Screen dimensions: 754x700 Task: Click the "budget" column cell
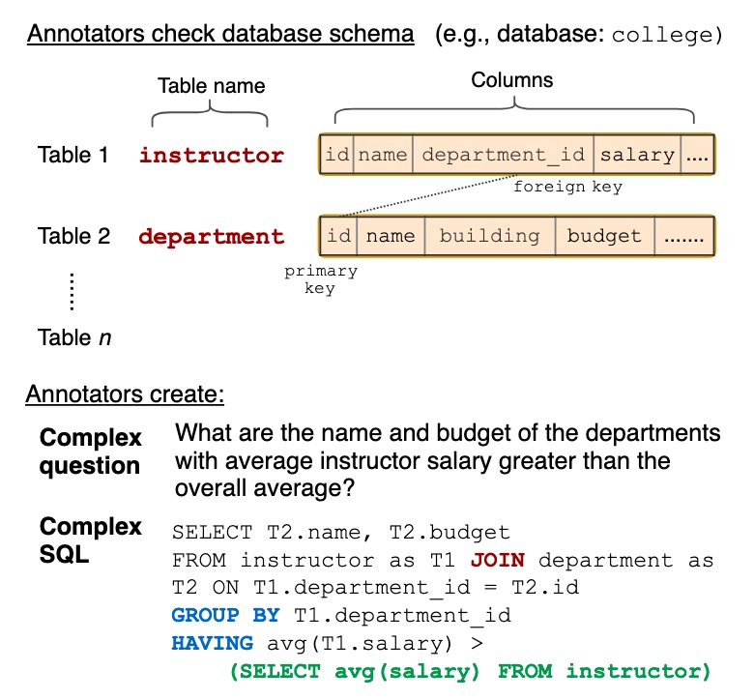pos(604,236)
